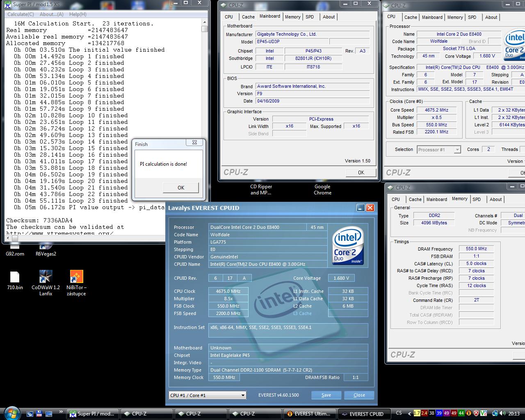Open Help menu in Super PI
Viewport: 525px width, 420px height.
pos(78,14)
